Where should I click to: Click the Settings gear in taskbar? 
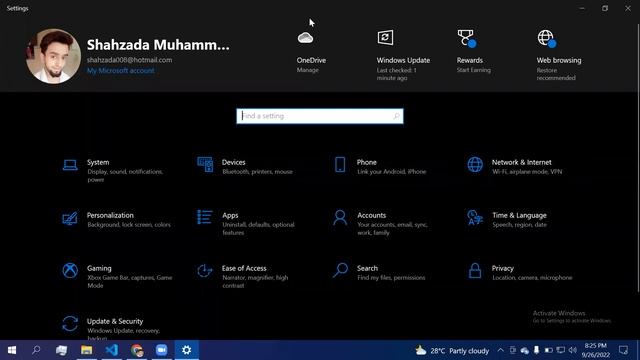click(x=187, y=350)
